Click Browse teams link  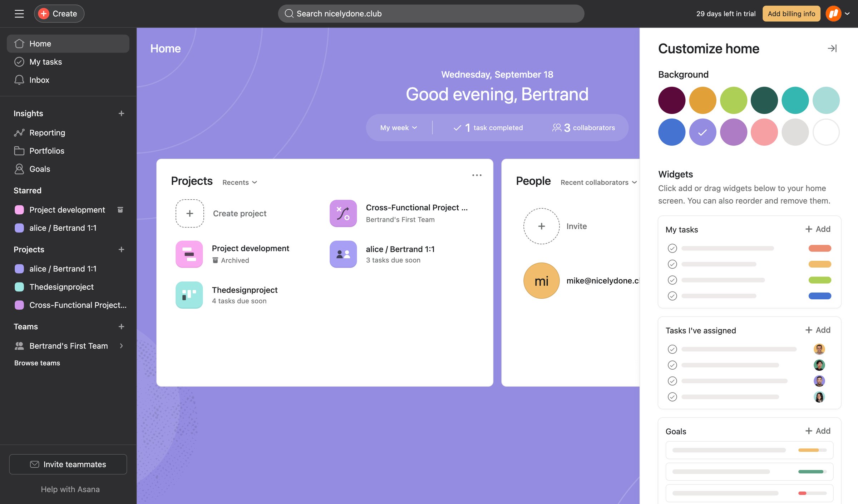point(37,363)
